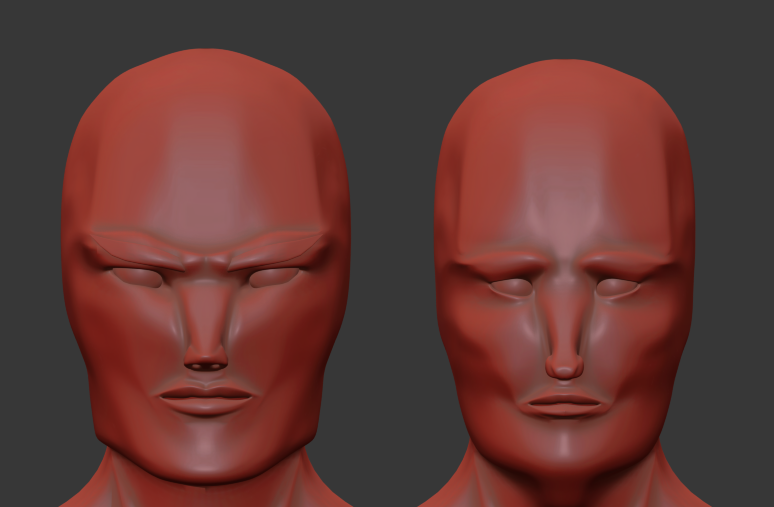Click the nose tip on the left head
This screenshot has height=507, width=774.
[206, 358]
